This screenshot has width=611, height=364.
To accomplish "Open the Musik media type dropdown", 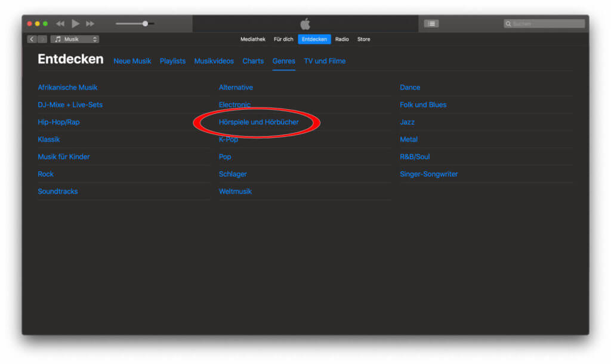I will point(75,39).
